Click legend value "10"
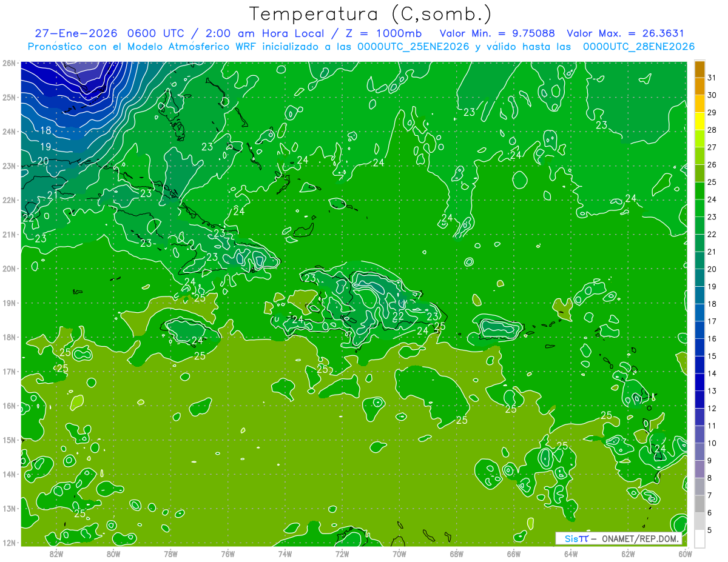 point(712,443)
